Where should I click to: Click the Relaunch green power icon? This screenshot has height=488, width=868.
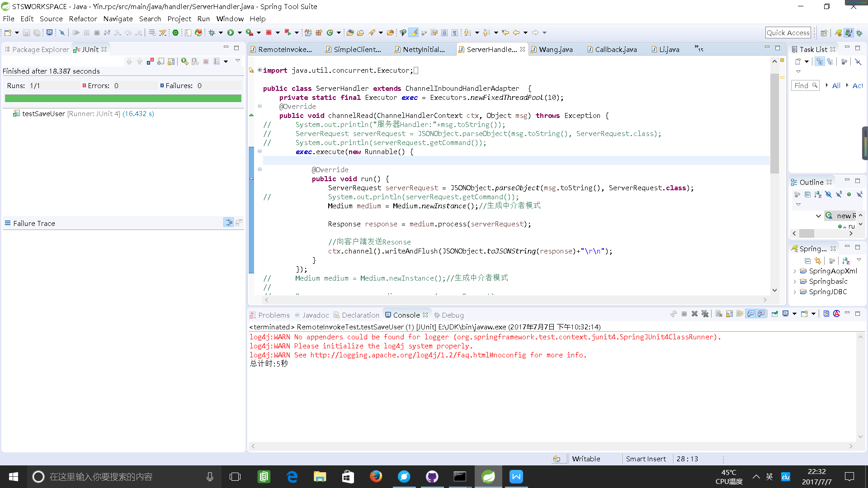[175, 33]
